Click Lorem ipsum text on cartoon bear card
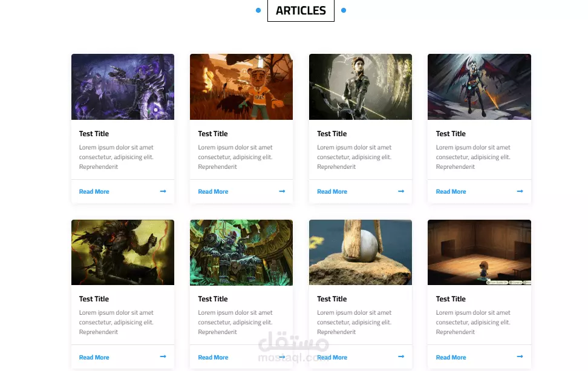Image resolution: width=588 pixels, height=371 pixels. (x=235, y=157)
